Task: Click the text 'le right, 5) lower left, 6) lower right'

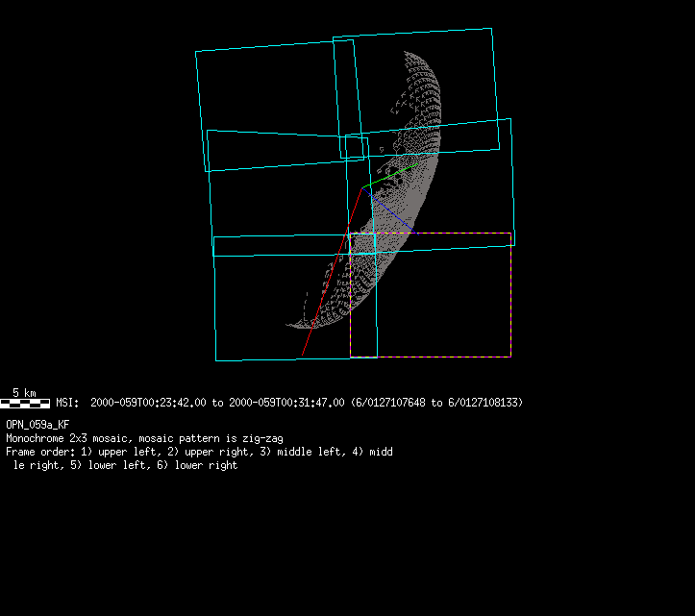Action: pyautogui.click(x=125, y=465)
